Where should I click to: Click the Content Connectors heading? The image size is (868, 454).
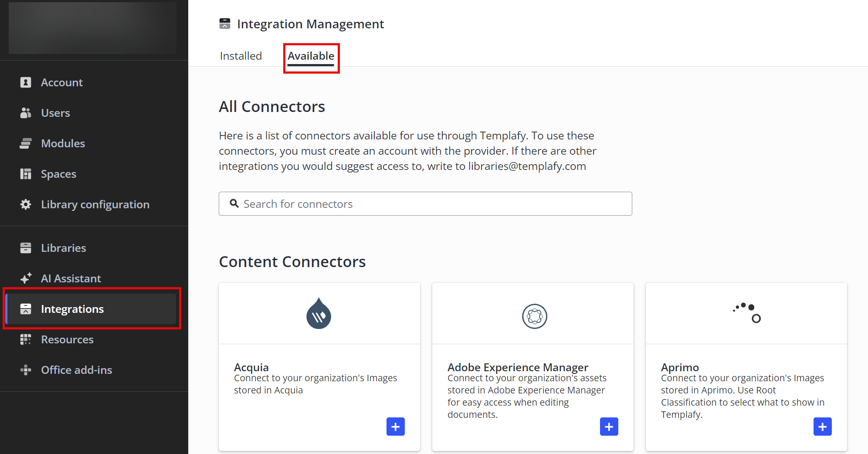pyautogui.click(x=292, y=262)
